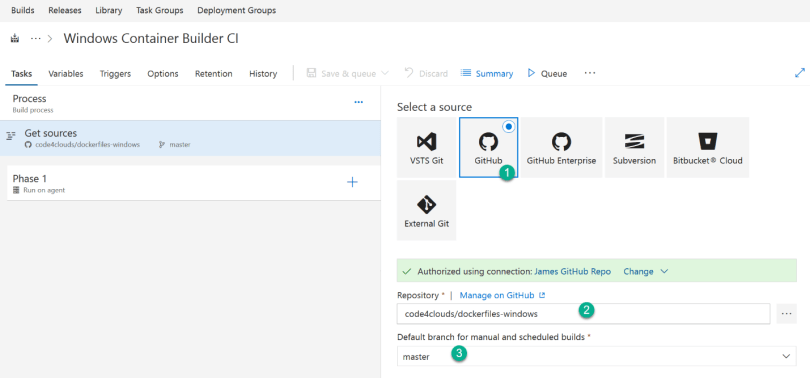Click the GitHub selected radio indicator
The image size is (810, 378).
tap(509, 127)
